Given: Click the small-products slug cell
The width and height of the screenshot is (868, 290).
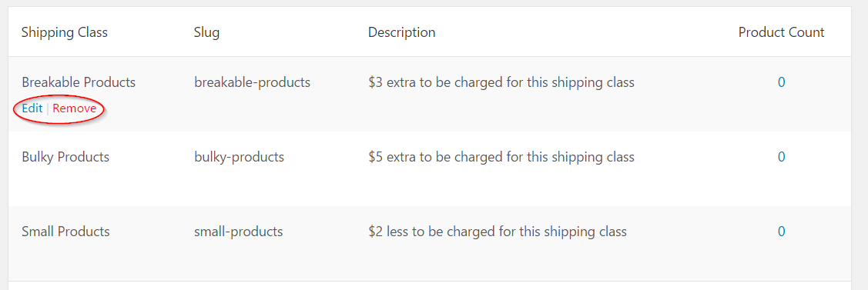Looking at the screenshot, I should (239, 232).
